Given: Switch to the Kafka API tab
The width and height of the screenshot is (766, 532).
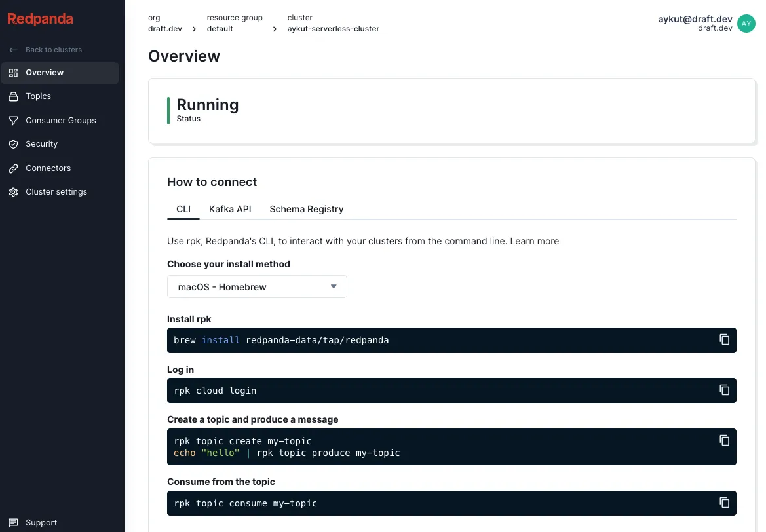Looking at the screenshot, I should pyautogui.click(x=230, y=209).
